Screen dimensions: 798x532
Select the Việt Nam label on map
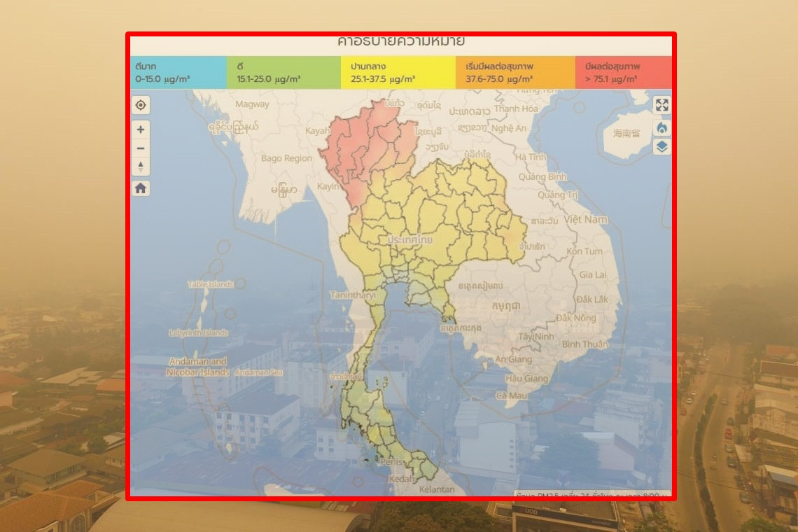point(587,219)
